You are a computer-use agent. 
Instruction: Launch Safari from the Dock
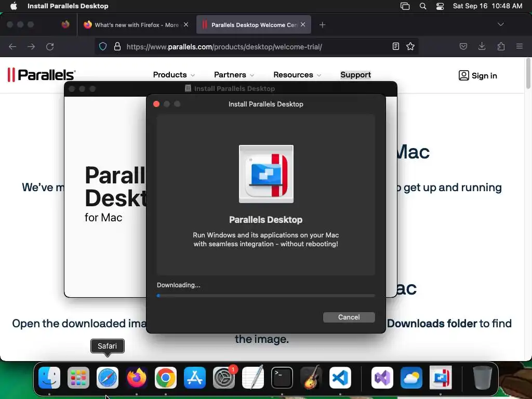click(108, 378)
